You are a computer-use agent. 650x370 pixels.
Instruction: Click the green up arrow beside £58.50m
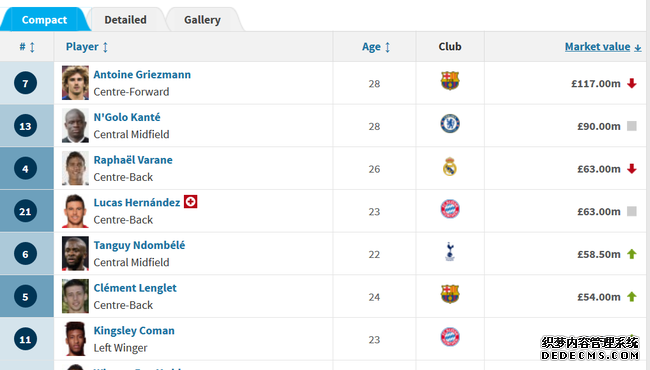click(632, 254)
